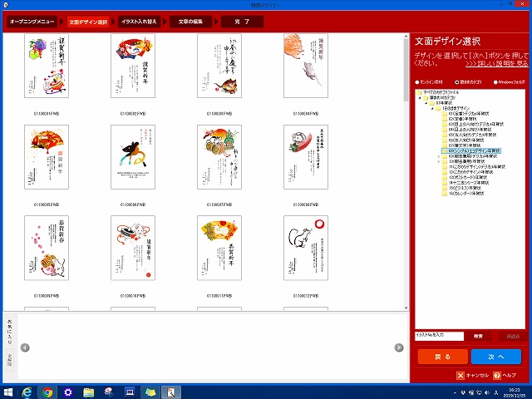
Task: Go to the オープニングメニュー step
Action: coord(32,22)
